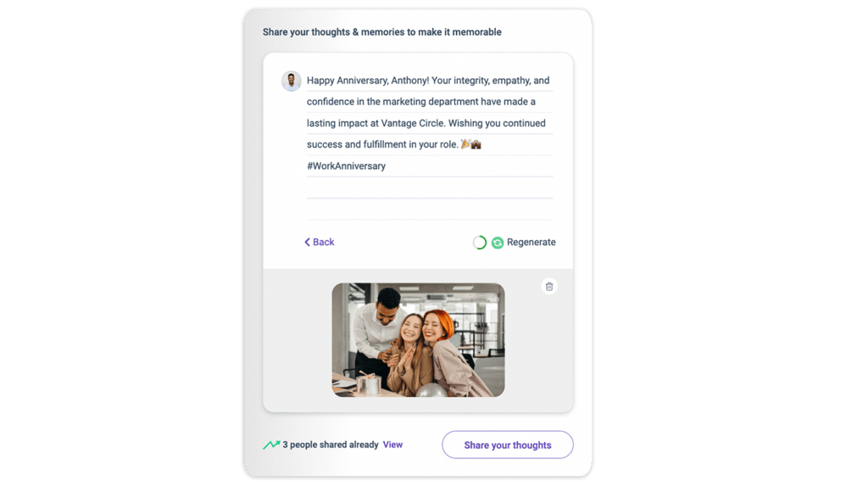The height and width of the screenshot is (487, 868).
Task: Click the 'Share your thoughts & memories' heading
Action: [x=382, y=32]
